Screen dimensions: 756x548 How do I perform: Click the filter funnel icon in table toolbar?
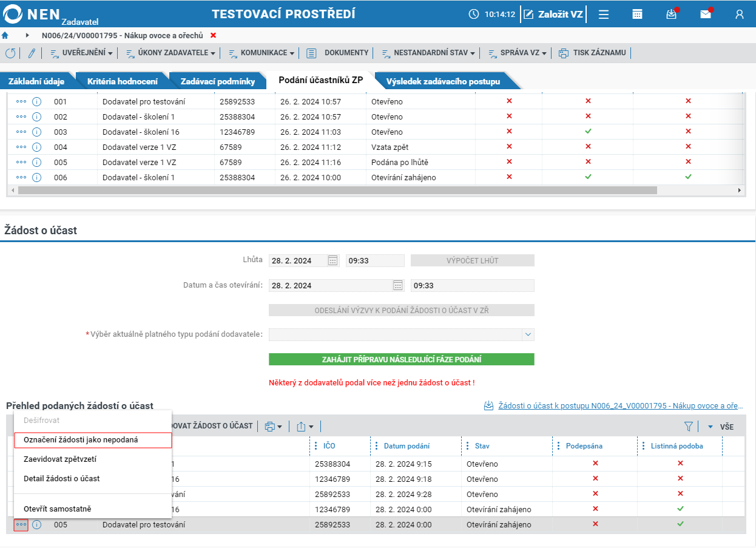pos(688,427)
